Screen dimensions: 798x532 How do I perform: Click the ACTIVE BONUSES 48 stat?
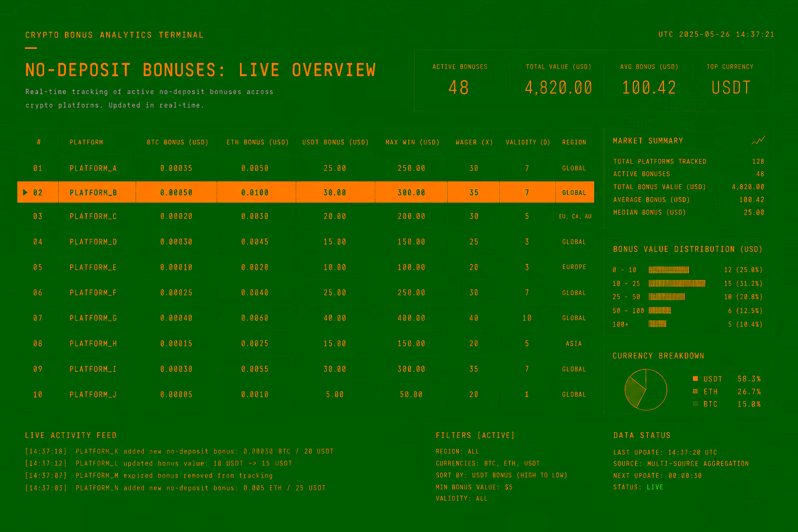460,81
